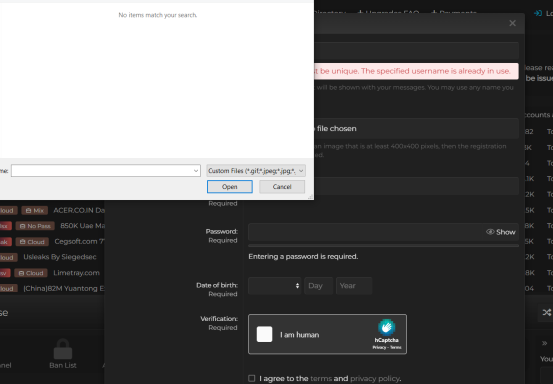Open the birth month dropdown
Image resolution: width=553 pixels, height=384 pixels.
point(275,286)
